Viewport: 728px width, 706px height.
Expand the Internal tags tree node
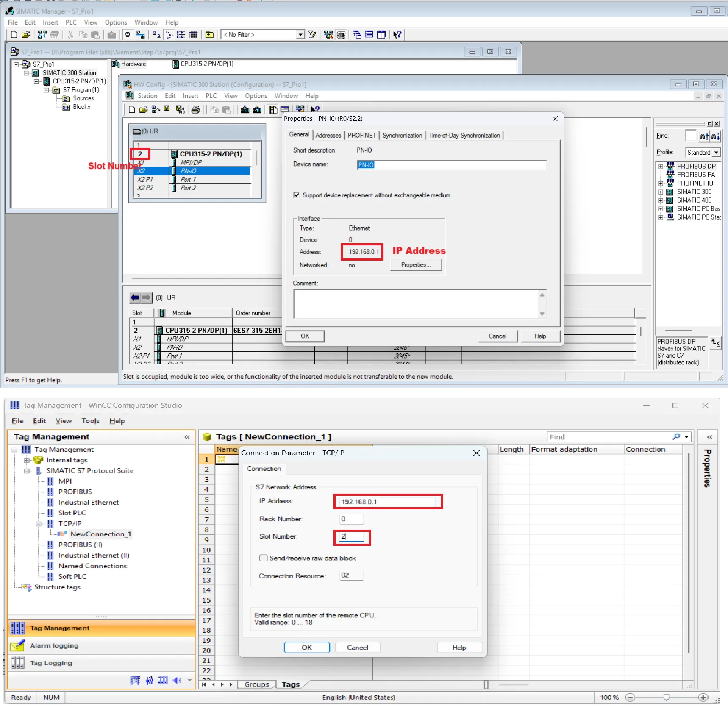(x=27, y=460)
